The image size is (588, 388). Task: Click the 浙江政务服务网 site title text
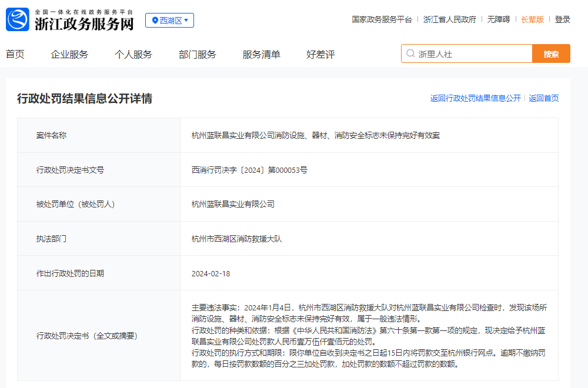[84, 24]
